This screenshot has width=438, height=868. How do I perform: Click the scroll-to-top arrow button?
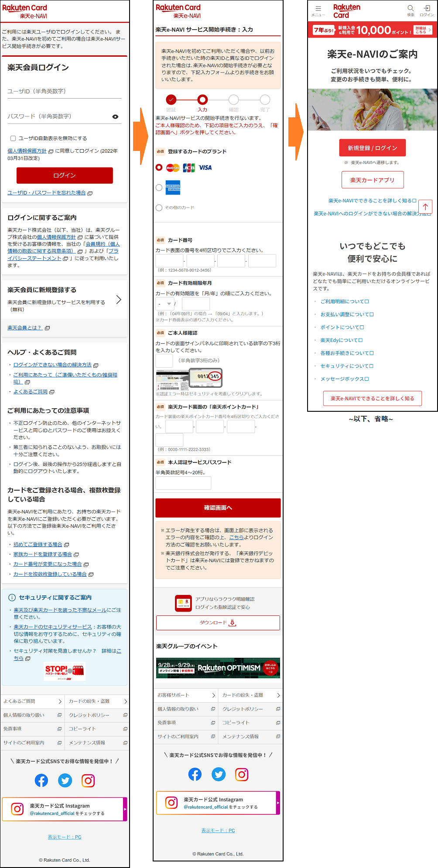pos(425,207)
